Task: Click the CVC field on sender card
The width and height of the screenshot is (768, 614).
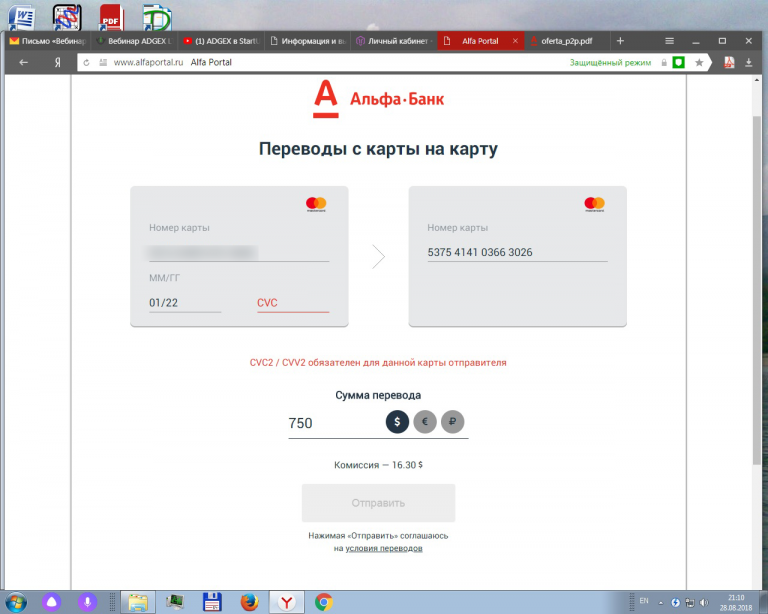Action: coord(293,303)
